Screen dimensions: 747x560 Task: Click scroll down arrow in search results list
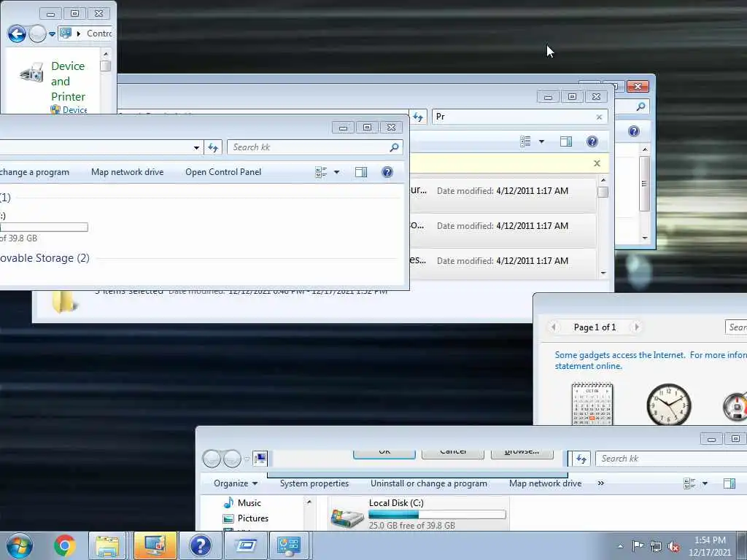click(603, 273)
